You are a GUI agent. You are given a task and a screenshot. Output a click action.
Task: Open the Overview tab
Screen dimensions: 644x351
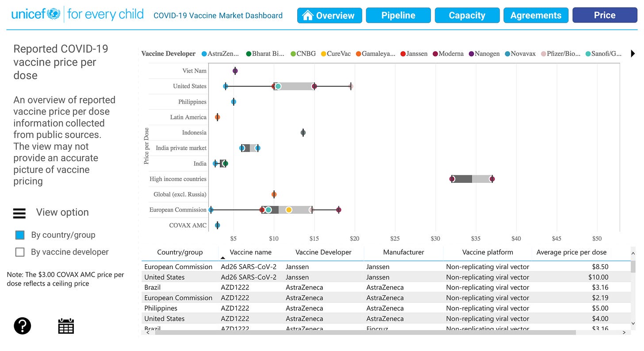[330, 15]
